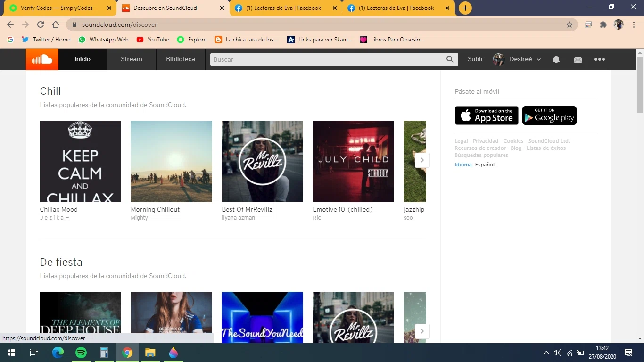This screenshot has height=362, width=644.
Task: Open Libros Para Obsesio bookmark
Action: point(392,40)
